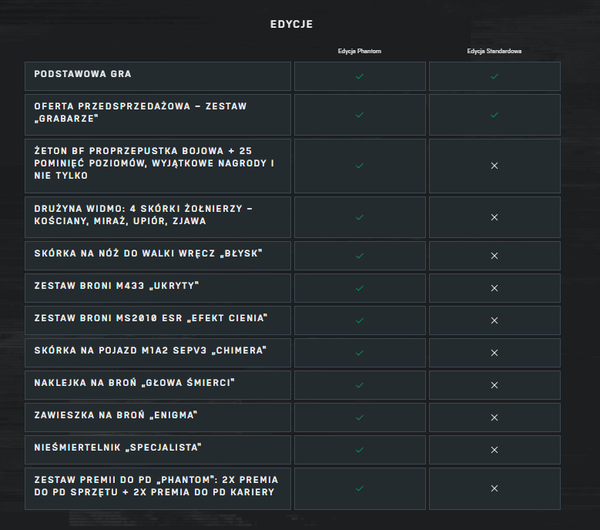Click Standardowa checkmark in Zestaw „Grabarze” row
600x530 pixels.
[x=494, y=115]
